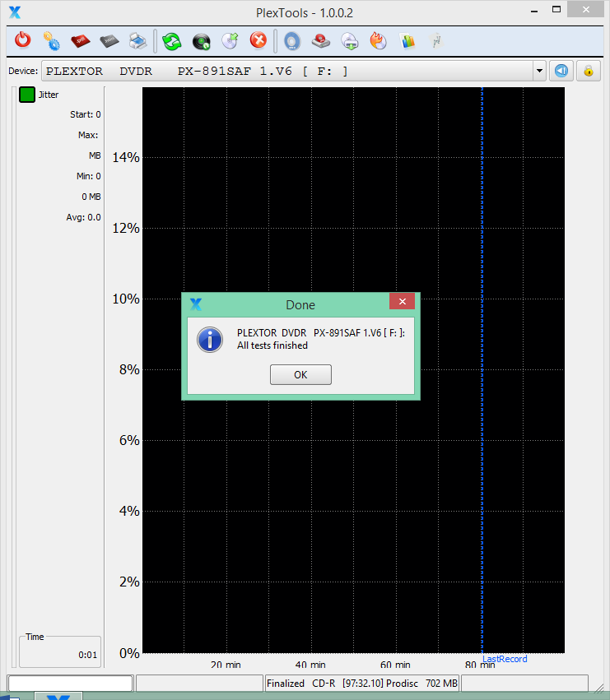Open the colored bar chart icon
This screenshot has height=700, width=610.
(407, 41)
